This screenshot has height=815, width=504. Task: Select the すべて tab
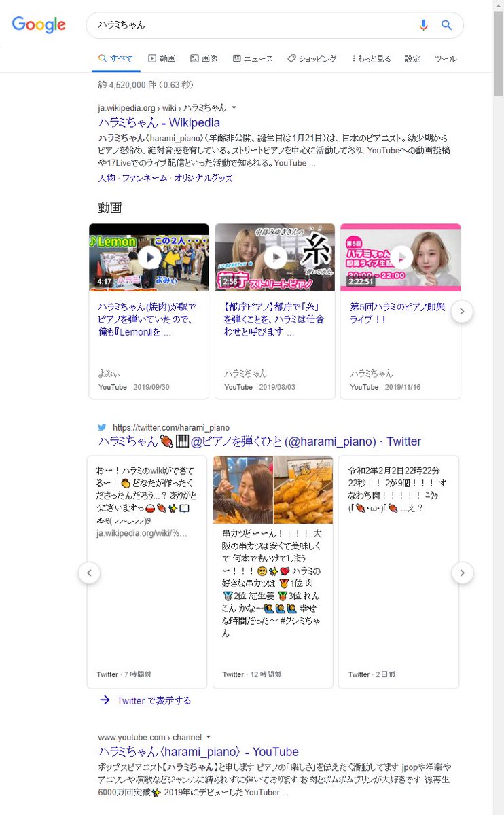pos(116,59)
